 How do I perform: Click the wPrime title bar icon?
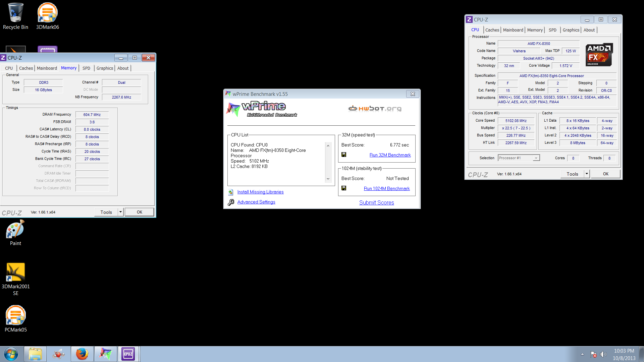click(228, 94)
